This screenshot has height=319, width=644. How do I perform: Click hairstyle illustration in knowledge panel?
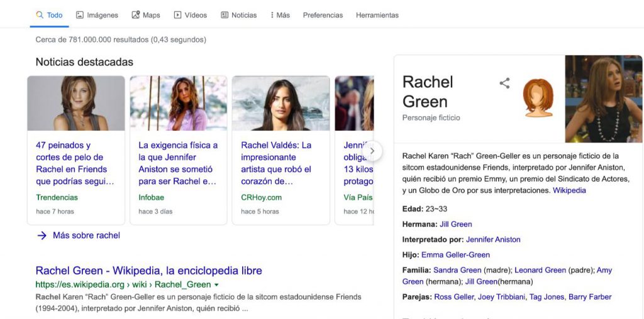click(538, 98)
